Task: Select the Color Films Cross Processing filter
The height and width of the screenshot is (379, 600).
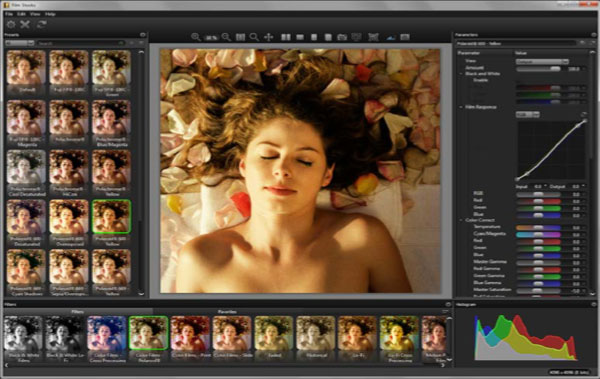Action: [107, 333]
